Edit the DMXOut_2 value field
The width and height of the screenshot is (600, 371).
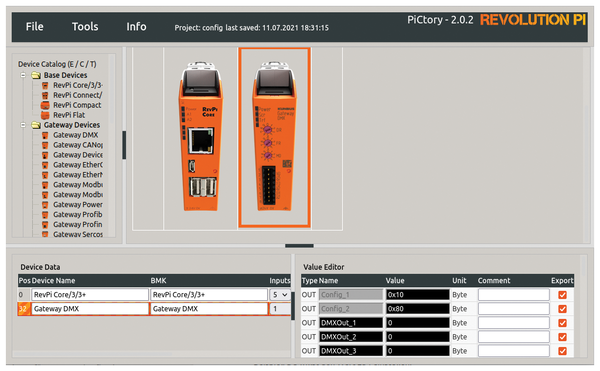[x=417, y=337]
